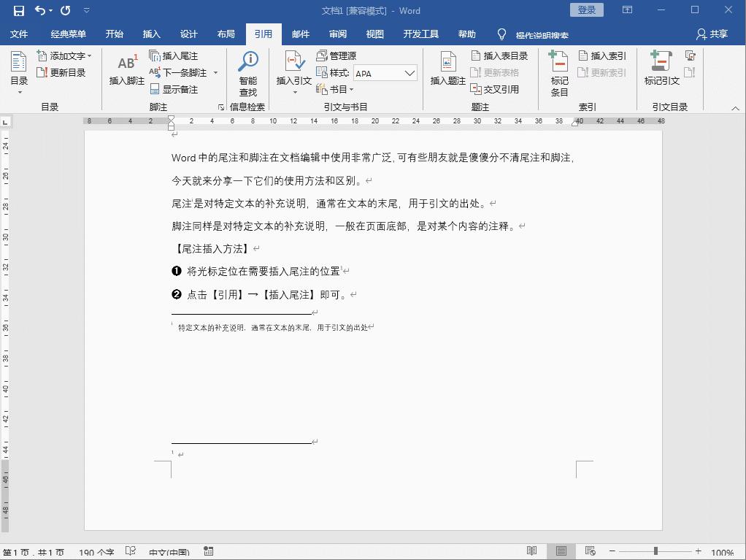Click the macro recording icon in status bar
This screenshot has height=560, width=746.
pyautogui.click(x=208, y=551)
